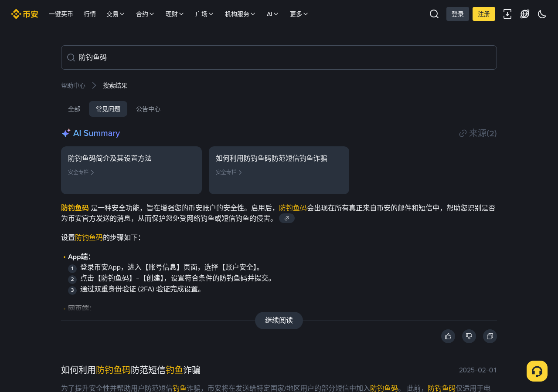Click the yellow 注册 button
The height and width of the screenshot is (392, 558).
pyautogui.click(x=484, y=14)
